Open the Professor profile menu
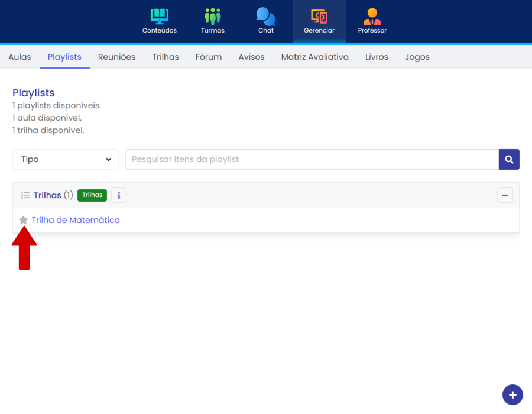 pos(372,21)
